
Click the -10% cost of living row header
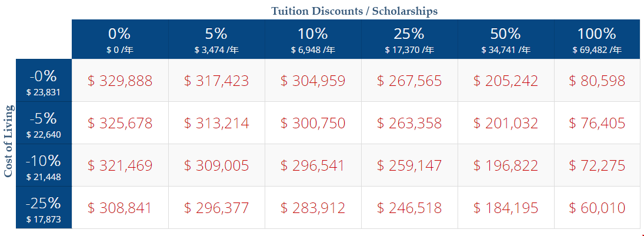tap(44, 165)
